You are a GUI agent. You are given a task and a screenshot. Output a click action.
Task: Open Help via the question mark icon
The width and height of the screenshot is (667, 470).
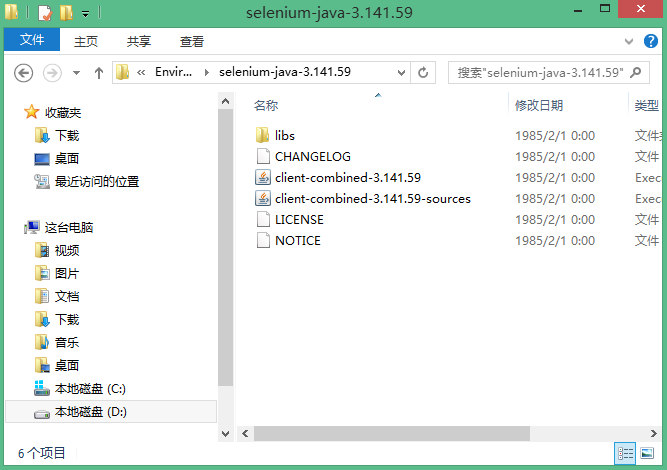651,41
